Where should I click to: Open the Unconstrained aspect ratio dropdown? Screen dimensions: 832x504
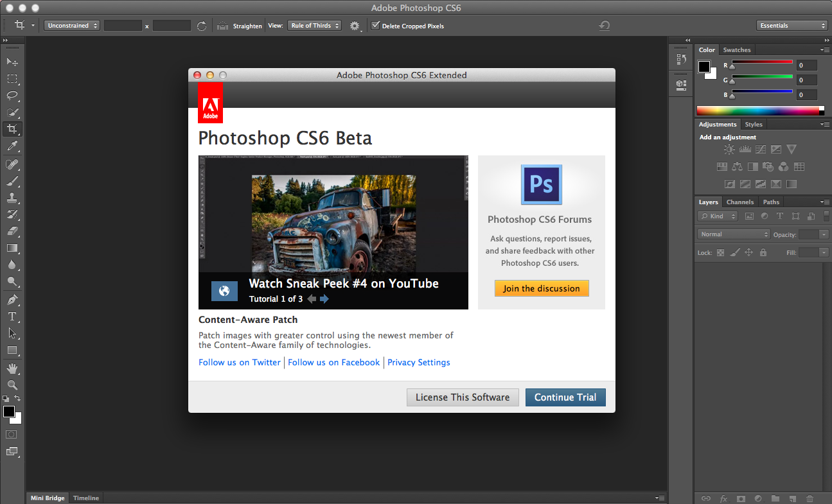(73, 26)
